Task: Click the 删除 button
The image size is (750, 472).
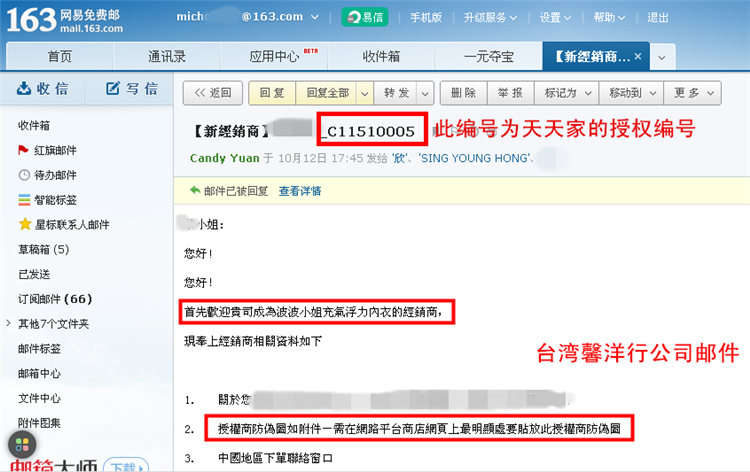Action: (463, 93)
